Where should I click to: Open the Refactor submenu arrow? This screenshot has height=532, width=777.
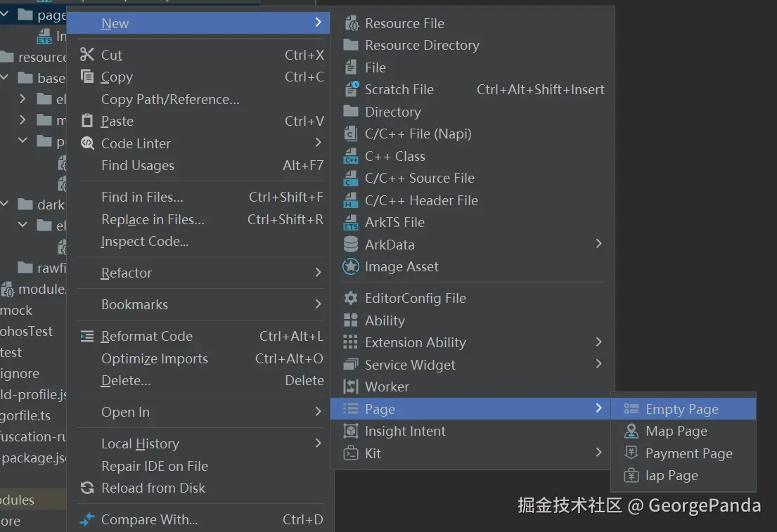click(x=318, y=273)
